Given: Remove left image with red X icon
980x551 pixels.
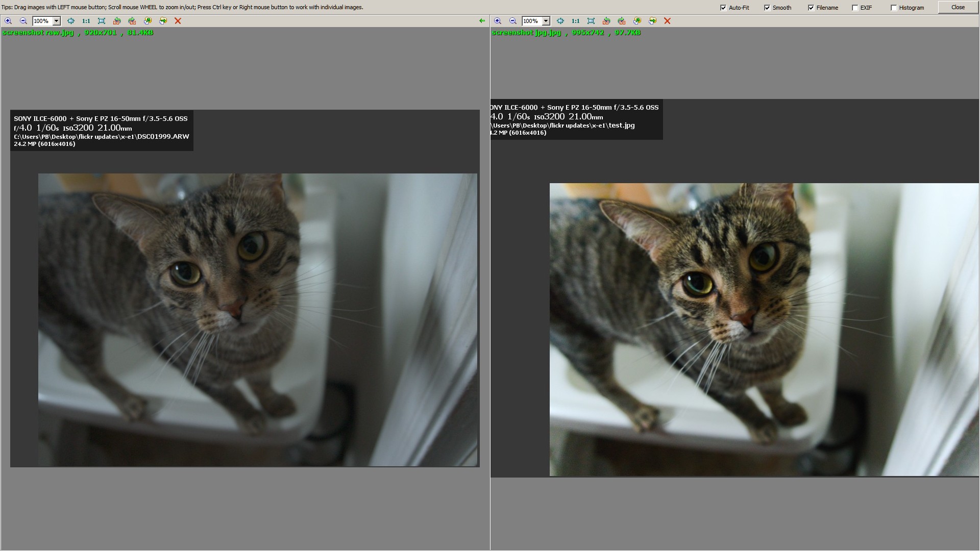Looking at the screenshot, I should pyautogui.click(x=178, y=21).
